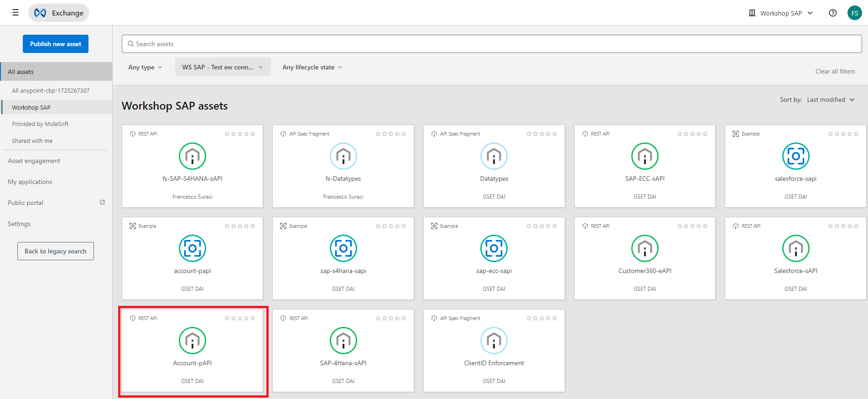
Task: Click the external link icon beside Public portal
Action: 102,202
